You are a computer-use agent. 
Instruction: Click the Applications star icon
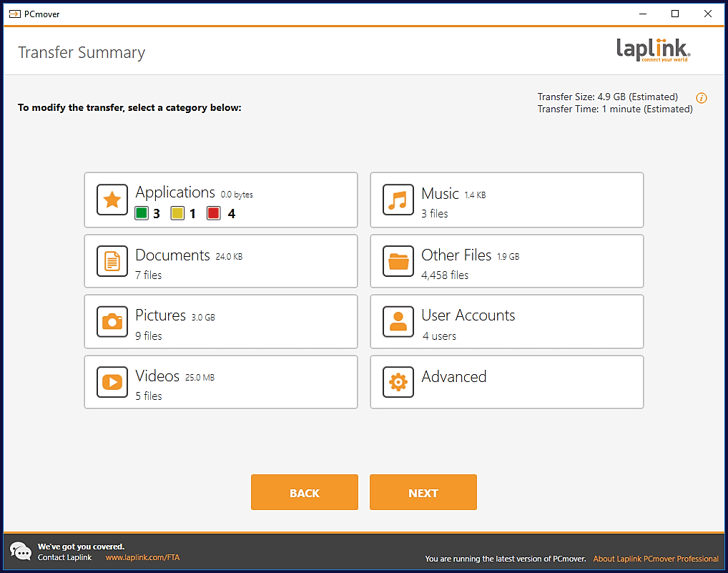112,200
